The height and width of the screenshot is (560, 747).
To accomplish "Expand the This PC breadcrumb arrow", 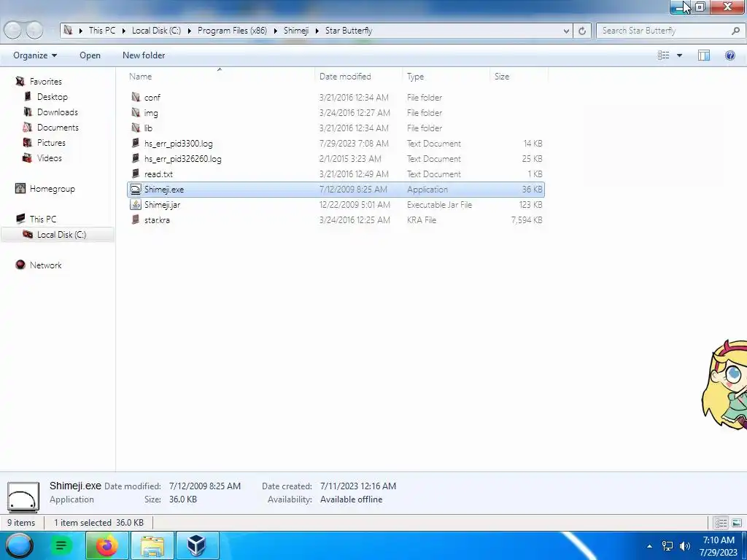I will [x=123, y=31].
